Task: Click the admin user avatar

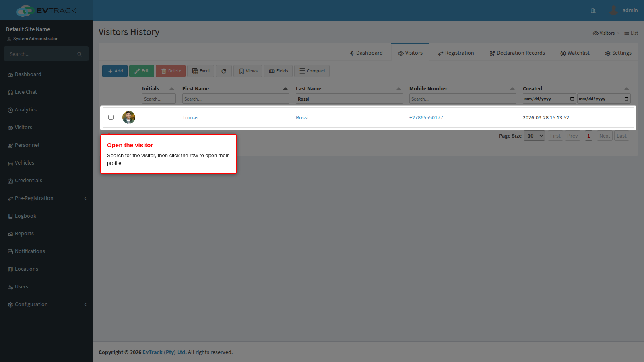Action: pos(613,10)
